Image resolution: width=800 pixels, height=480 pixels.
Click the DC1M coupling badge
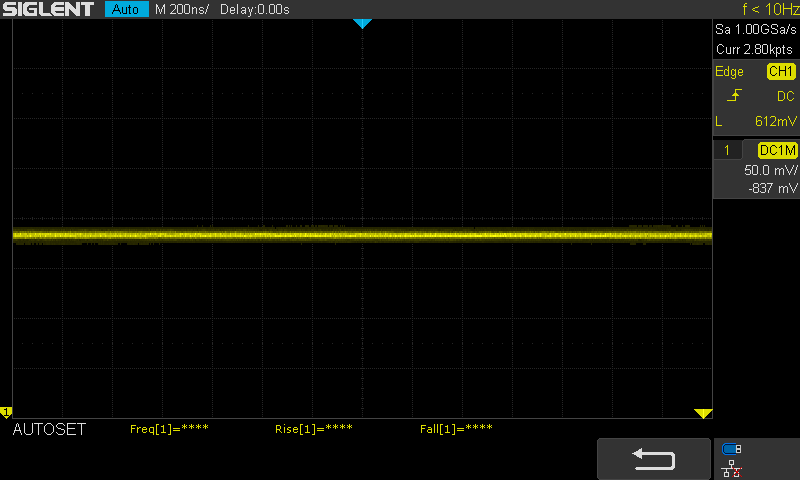point(778,150)
